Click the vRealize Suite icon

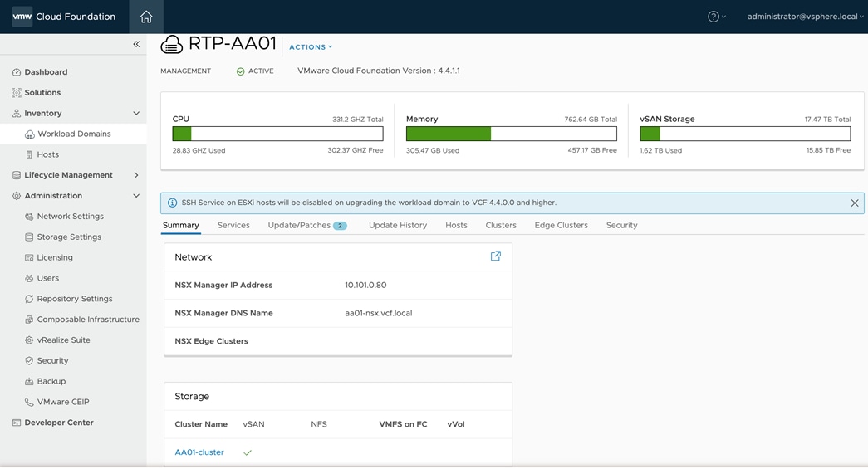tap(29, 340)
